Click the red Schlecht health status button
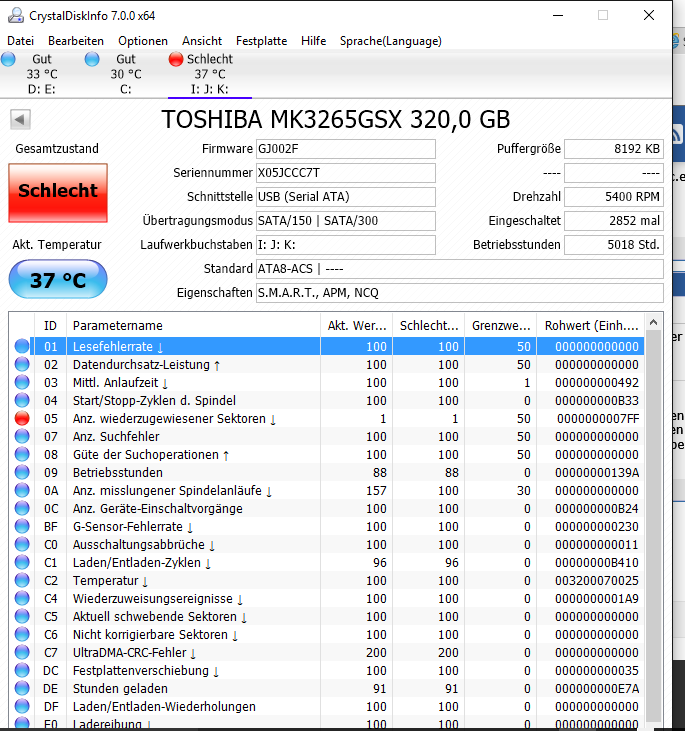This screenshot has height=731, width=685. click(x=58, y=193)
